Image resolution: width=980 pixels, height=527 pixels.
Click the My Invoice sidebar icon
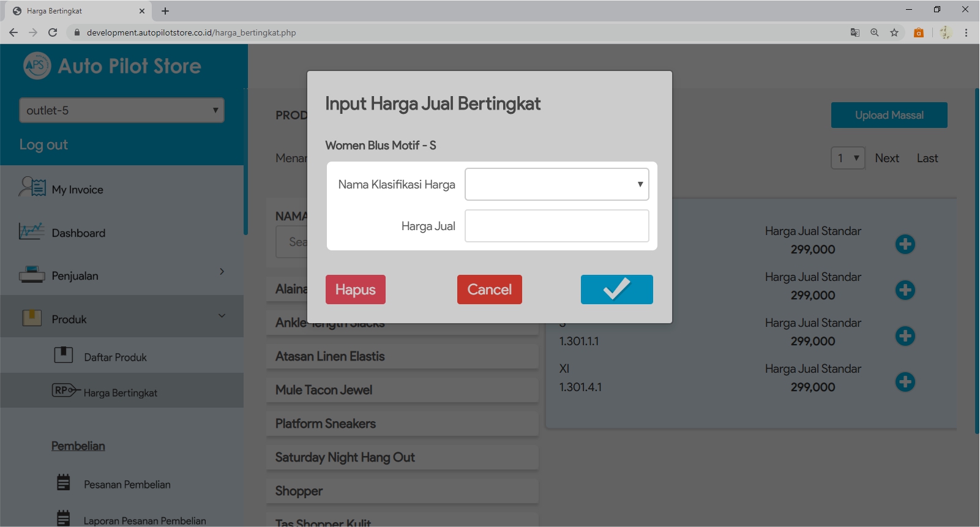coord(32,187)
